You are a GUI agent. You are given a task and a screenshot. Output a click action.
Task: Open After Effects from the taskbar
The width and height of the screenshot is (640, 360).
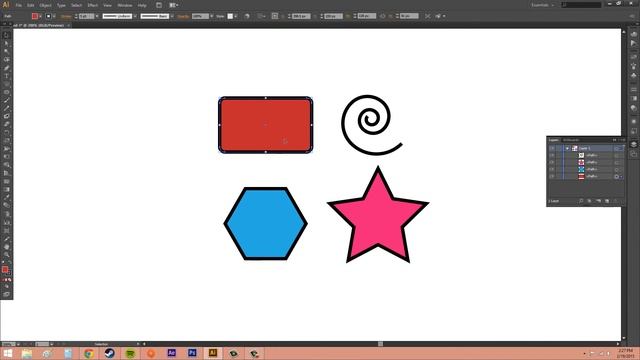(x=171, y=353)
